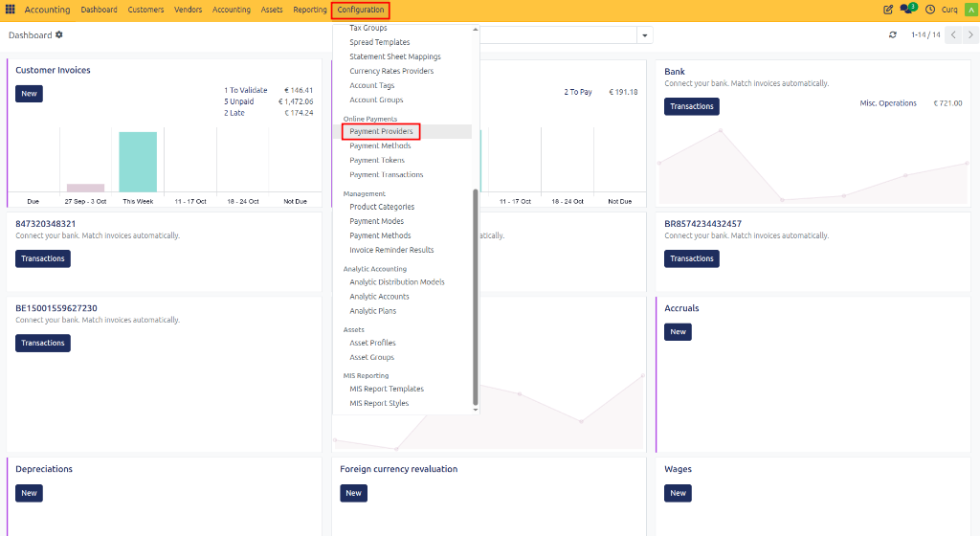This screenshot has height=536, width=980.
Task: Select Account Tags entry
Action: click(x=372, y=85)
